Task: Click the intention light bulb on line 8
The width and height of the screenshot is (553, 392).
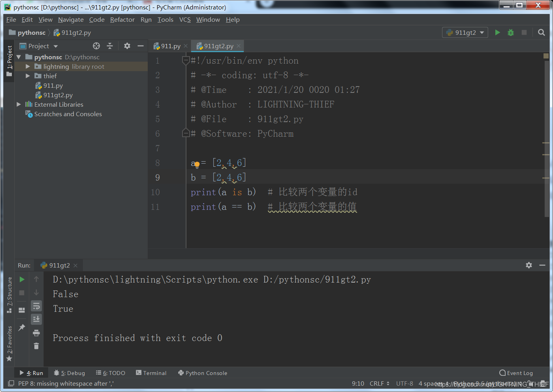Action: pyautogui.click(x=197, y=165)
